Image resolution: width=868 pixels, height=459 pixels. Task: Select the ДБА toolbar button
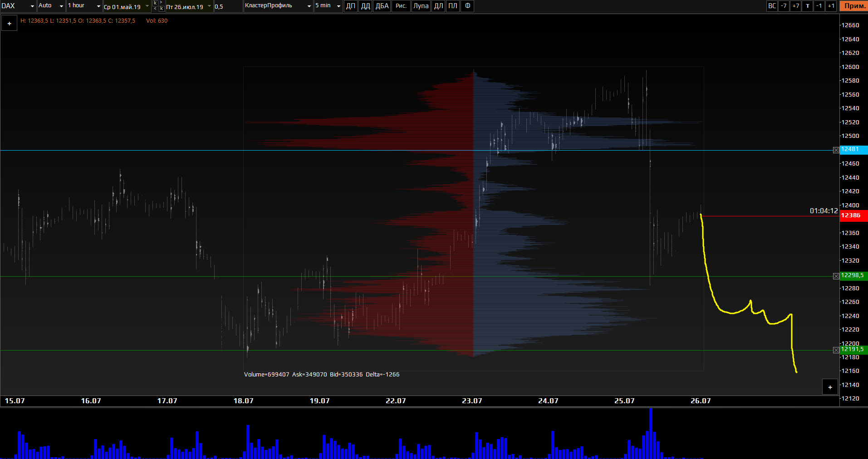point(382,6)
